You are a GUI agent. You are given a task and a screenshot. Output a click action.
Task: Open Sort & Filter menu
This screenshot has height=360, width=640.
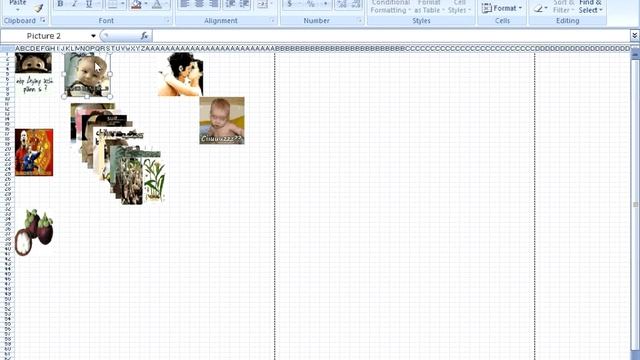(564, 7)
